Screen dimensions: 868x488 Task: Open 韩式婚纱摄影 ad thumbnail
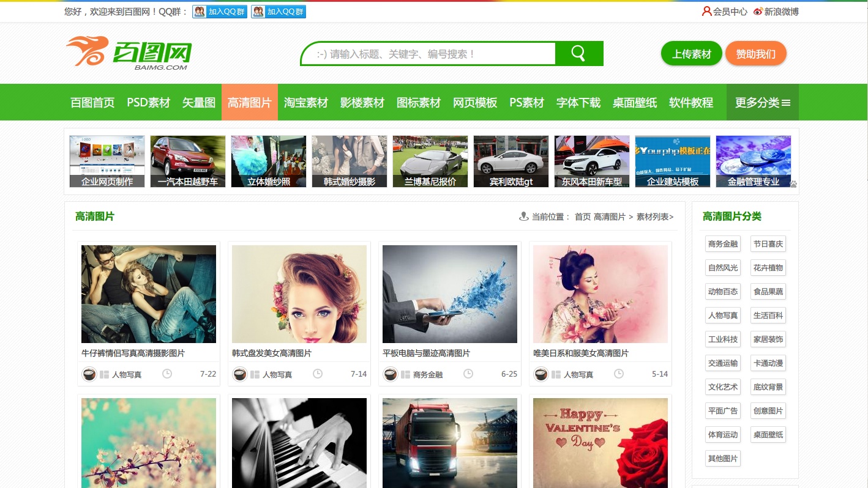(x=350, y=161)
